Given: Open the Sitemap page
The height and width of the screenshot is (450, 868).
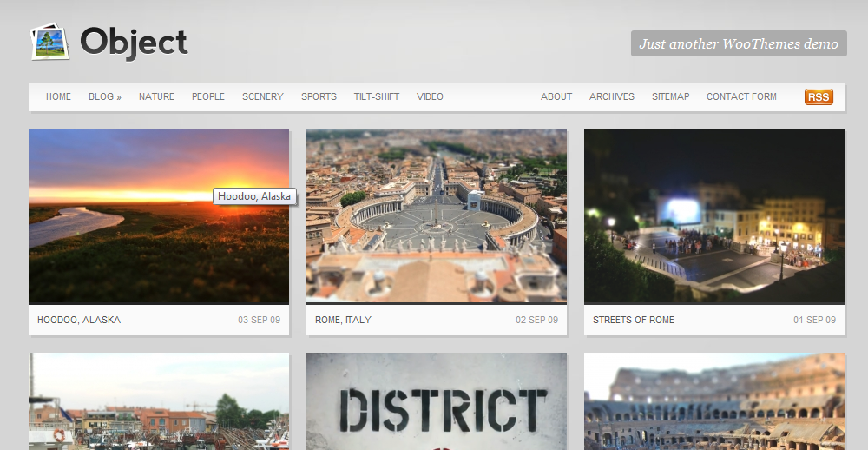Looking at the screenshot, I should coord(670,96).
